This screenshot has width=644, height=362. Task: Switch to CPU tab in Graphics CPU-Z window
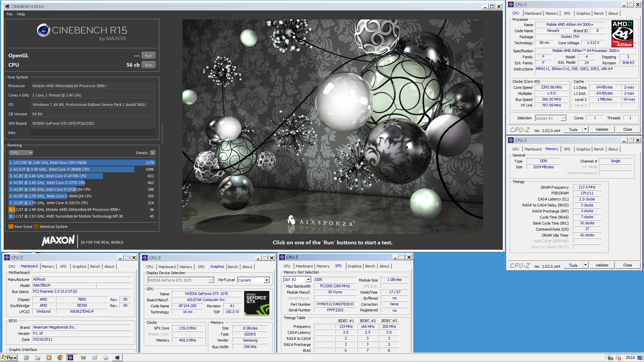pos(150,267)
